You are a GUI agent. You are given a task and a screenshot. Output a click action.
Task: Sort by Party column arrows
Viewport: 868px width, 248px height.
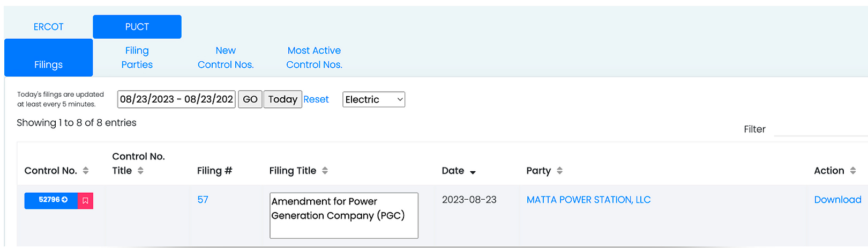[559, 171]
